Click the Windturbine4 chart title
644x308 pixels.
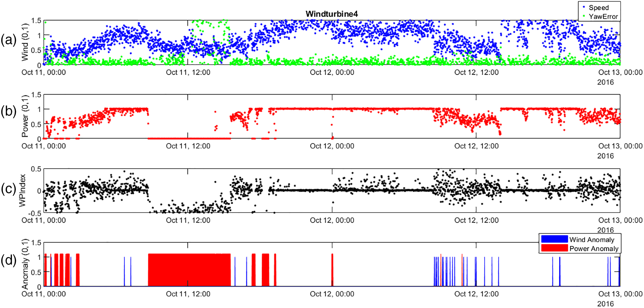pyautogui.click(x=331, y=14)
